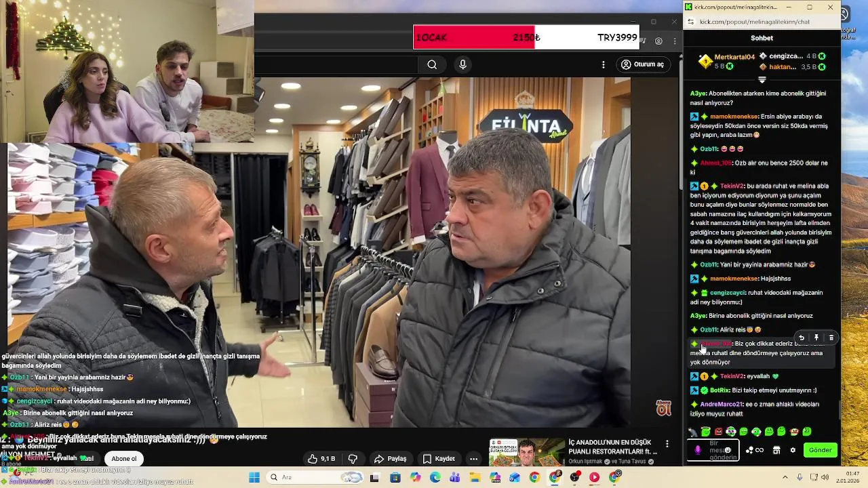Share the video via Paylaş button
Screen dimensions: 868x488
point(390,459)
